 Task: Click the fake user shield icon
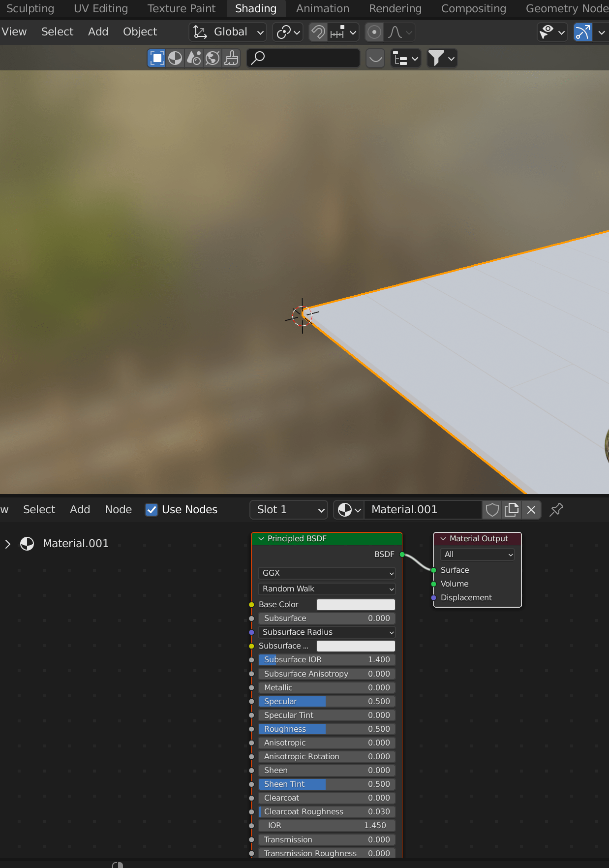492,510
